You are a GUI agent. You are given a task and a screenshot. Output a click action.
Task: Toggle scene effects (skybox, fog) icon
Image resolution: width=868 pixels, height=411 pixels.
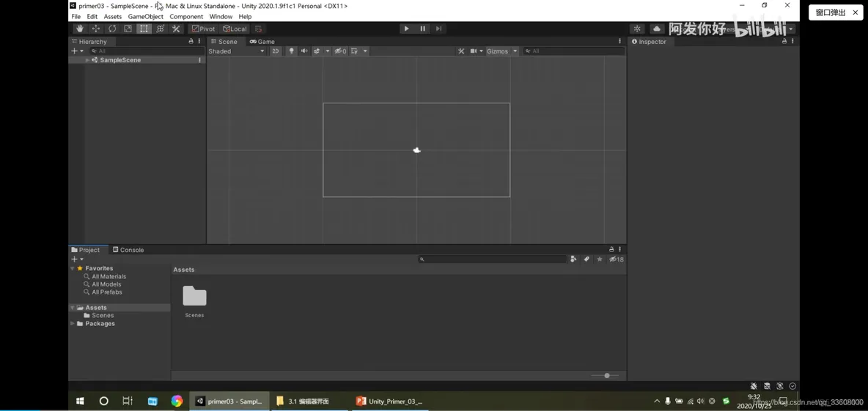point(317,51)
